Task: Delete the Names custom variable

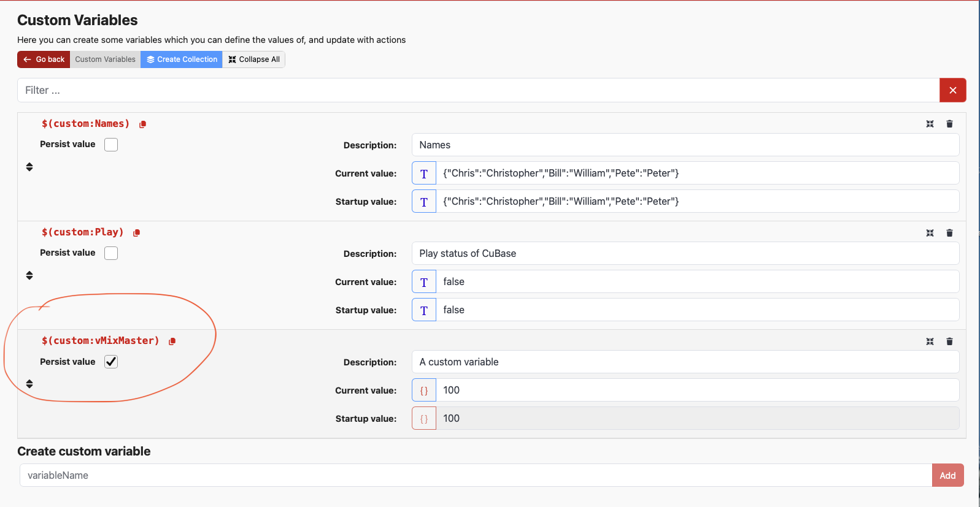Action: (x=949, y=124)
